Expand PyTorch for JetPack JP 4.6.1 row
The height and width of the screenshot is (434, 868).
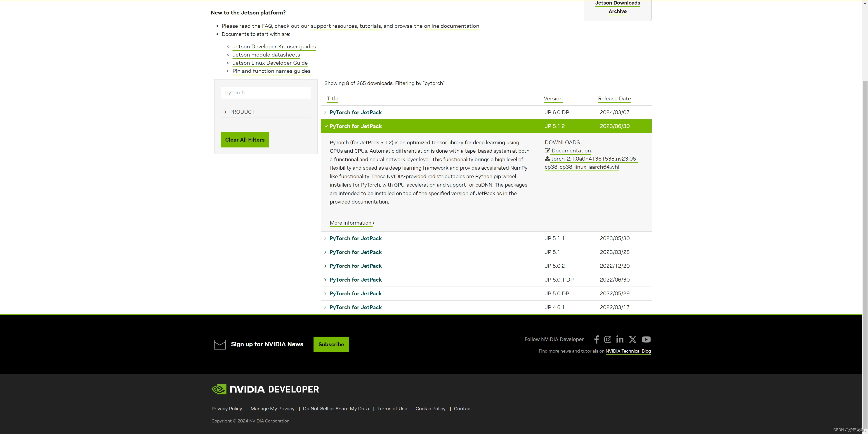[x=486, y=308]
